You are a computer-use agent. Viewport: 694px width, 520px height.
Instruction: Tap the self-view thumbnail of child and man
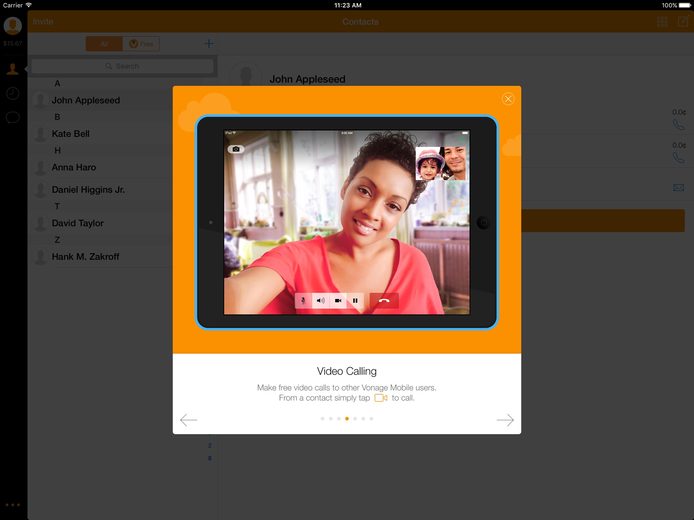click(x=441, y=163)
